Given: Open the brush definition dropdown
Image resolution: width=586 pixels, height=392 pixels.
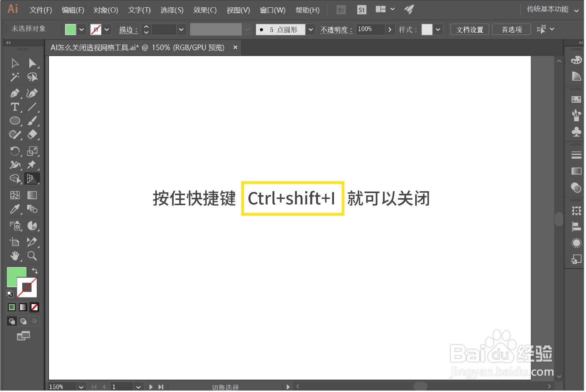Looking at the screenshot, I should (311, 29).
